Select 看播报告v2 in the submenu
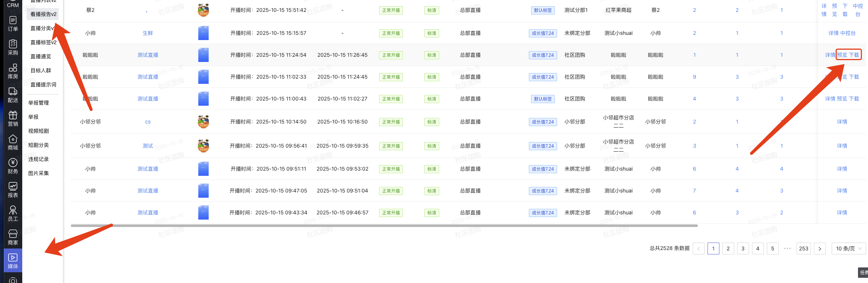This screenshot has width=868, height=283. click(x=43, y=14)
